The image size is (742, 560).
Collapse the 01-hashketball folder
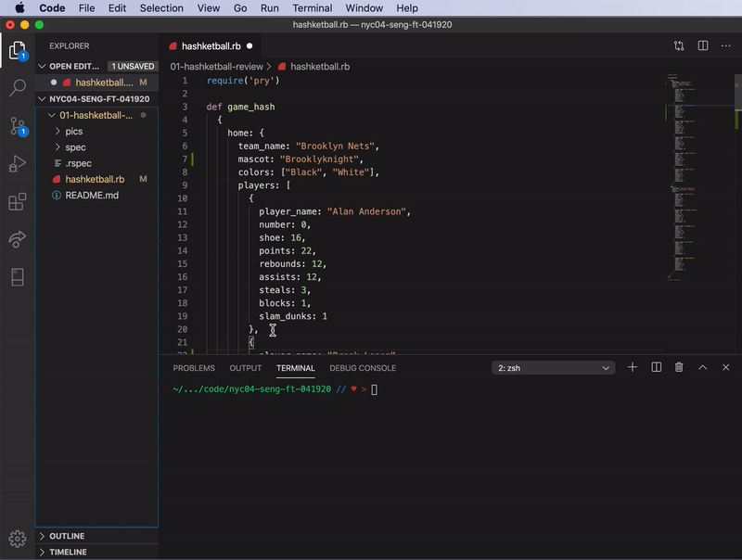pyautogui.click(x=52, y=115)
